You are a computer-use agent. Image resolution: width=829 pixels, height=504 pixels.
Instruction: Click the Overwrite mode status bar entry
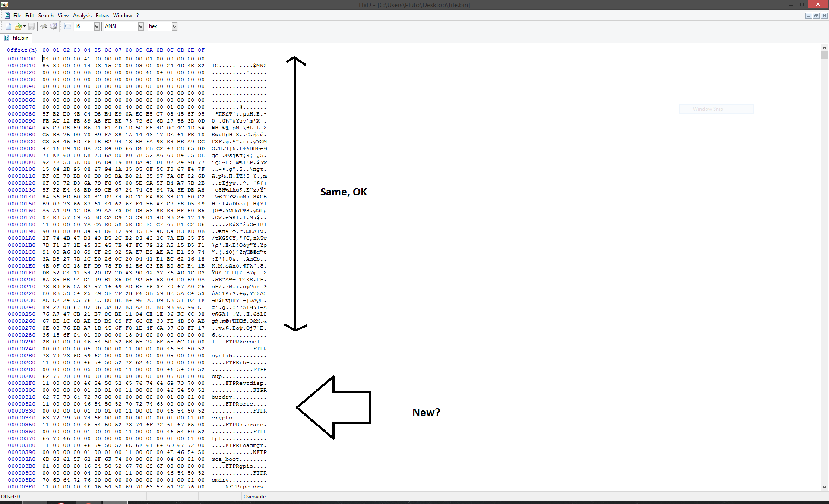click(254, 497)
